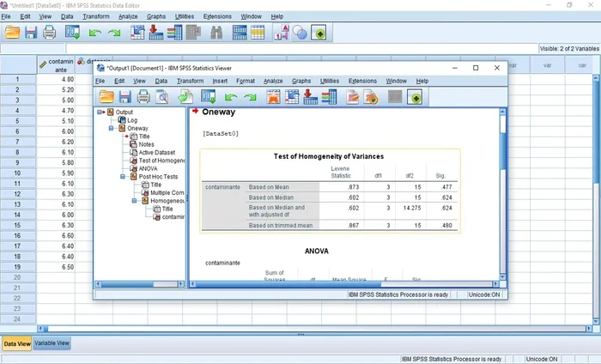The image size is (601, 364).
Task: Click Undo arrow in Output Viewer toolbar
Action: coord(231,97)
